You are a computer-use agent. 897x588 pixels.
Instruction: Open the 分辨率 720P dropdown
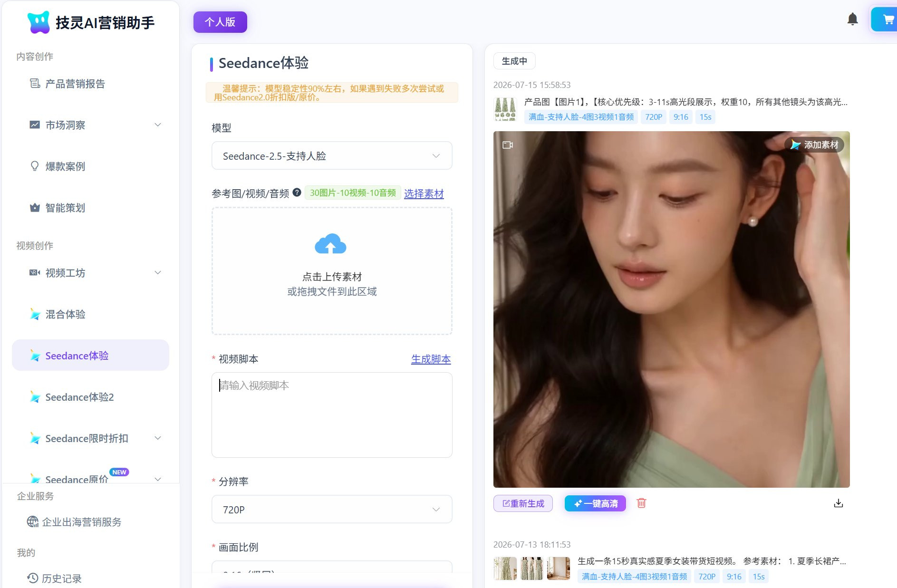(x=332, y=509)
